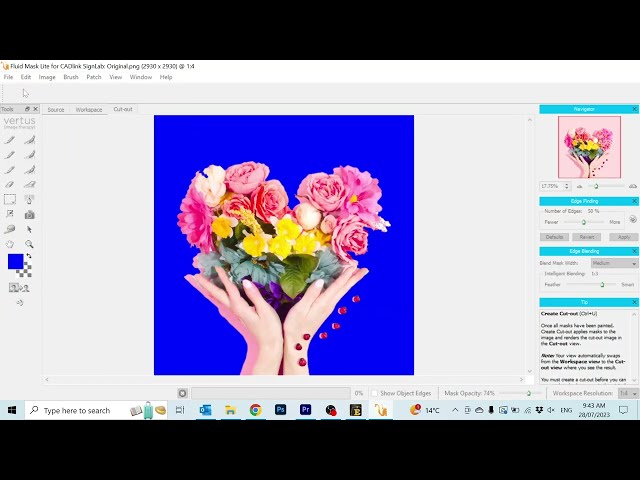Click the canvas horizontal scrollbar right arrow
The height and width of the screenshot is (480, 640).
(521, 380)
